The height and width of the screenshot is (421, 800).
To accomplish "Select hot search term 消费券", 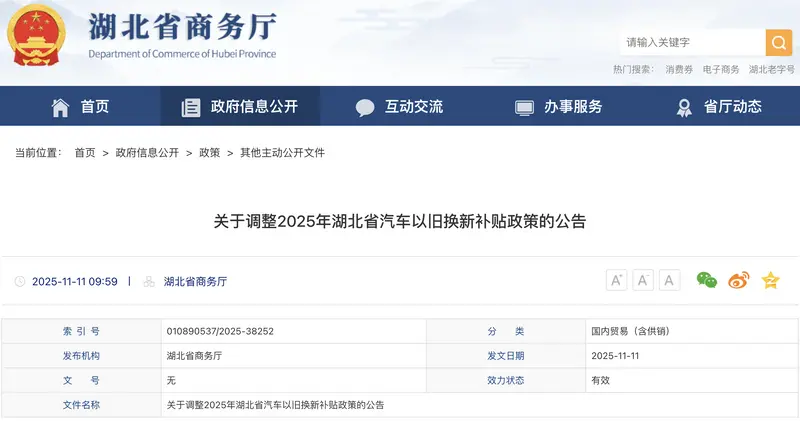I will point(680,70).
